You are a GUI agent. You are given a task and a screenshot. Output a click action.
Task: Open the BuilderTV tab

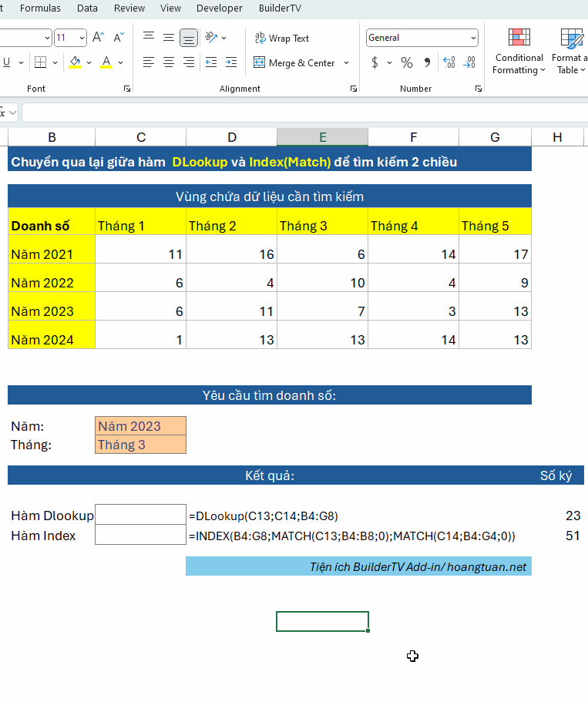[x=280, y=8]
